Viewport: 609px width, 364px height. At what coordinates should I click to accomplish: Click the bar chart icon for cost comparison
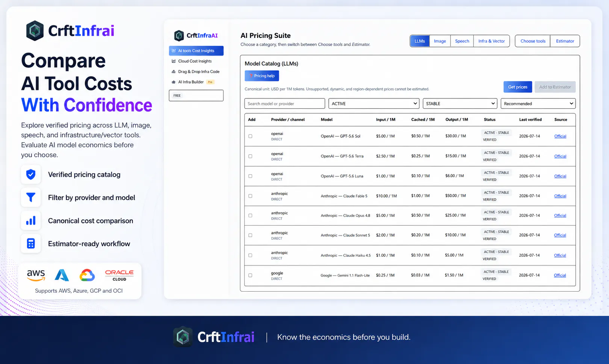(31, 221)
